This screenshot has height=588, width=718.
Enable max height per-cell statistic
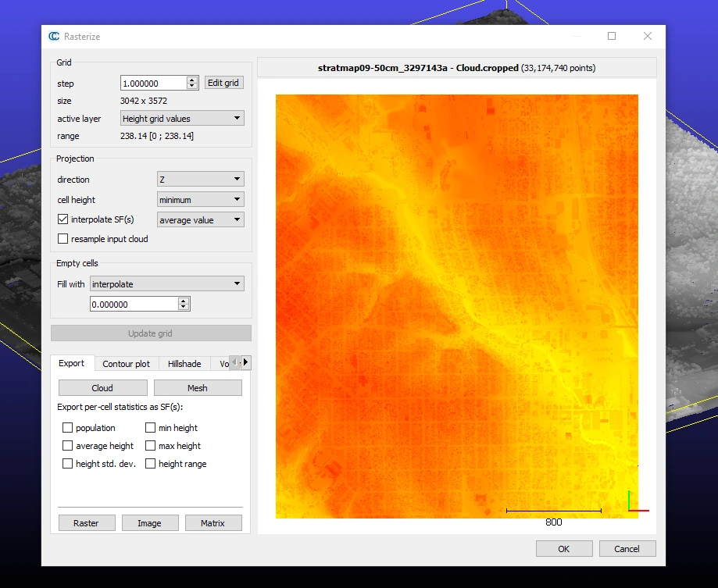[150, 445]
